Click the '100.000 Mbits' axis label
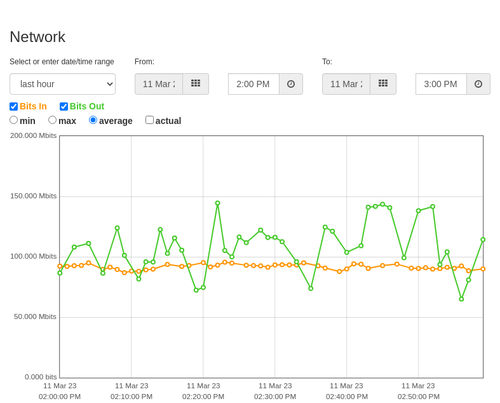 coord(33,256)
